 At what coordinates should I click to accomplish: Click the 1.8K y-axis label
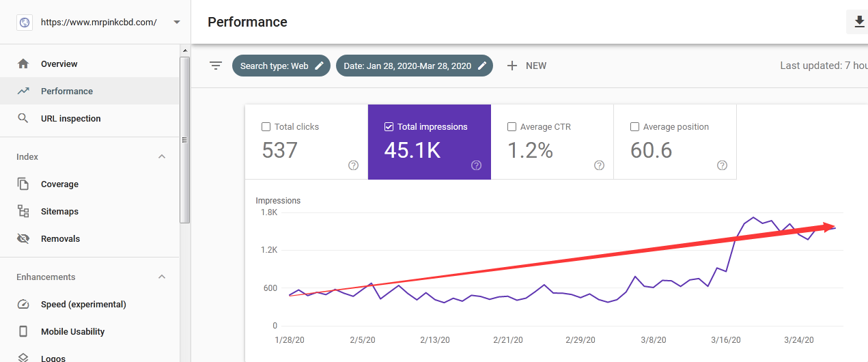(x=269, y=212)
